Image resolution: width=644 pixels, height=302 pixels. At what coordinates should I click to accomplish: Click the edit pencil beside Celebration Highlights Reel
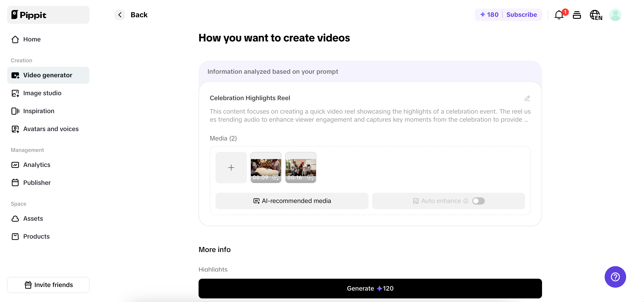coord(527,98)
